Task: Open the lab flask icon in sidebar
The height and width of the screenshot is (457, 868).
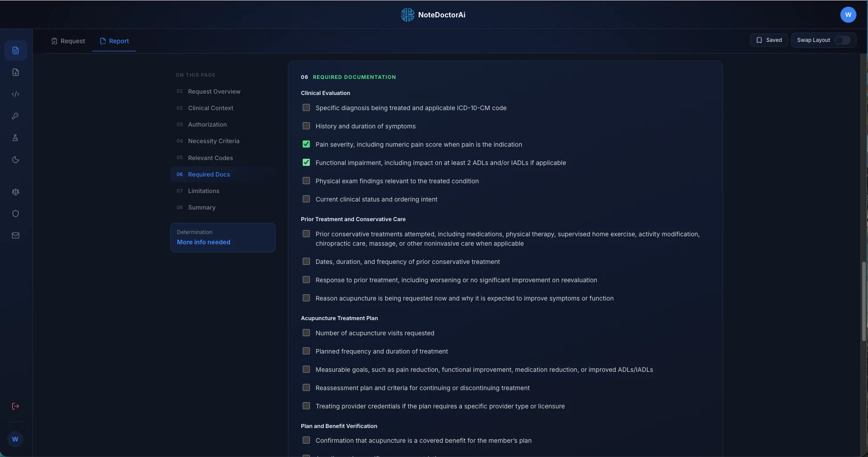Action: pos(16,138)
